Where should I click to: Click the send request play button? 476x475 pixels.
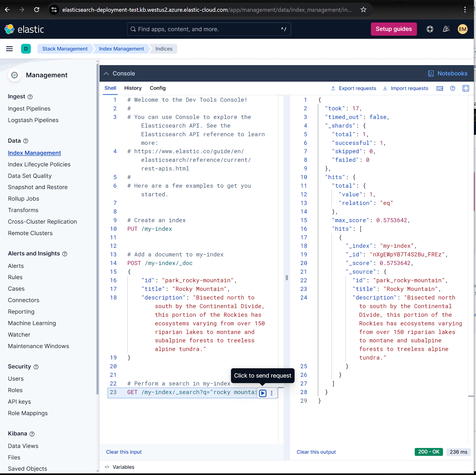click(262, 393)
